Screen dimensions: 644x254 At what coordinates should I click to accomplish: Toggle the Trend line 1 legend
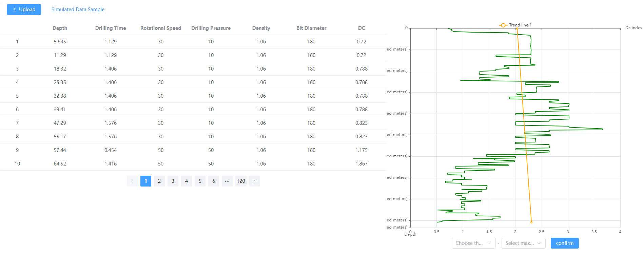point(515,25)
